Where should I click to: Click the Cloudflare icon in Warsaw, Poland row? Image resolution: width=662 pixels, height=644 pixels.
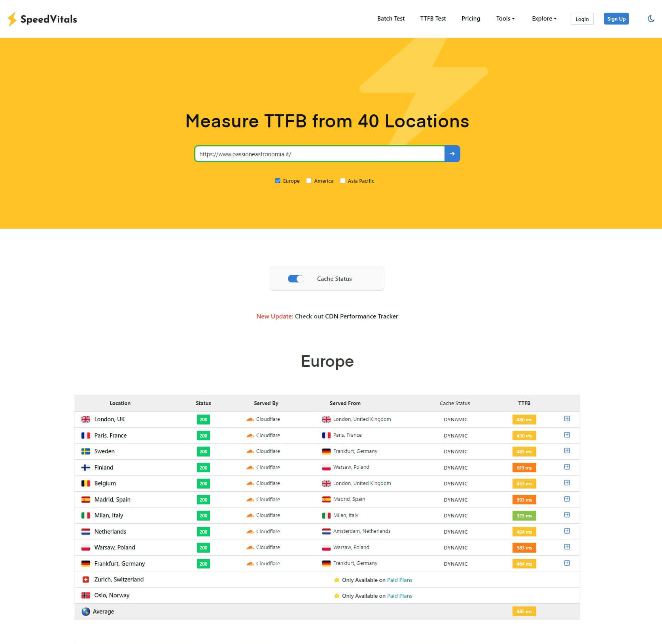click(x=250, y=547)
